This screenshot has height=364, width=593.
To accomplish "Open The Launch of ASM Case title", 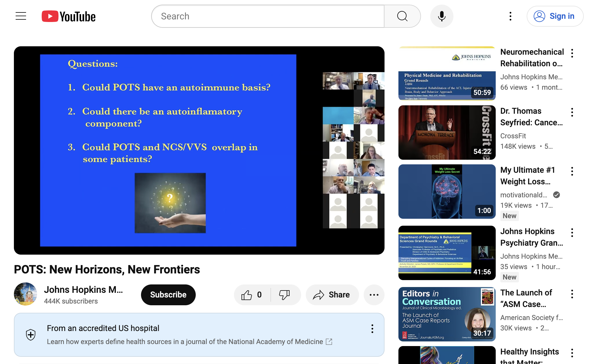I will tap(526, 298).
